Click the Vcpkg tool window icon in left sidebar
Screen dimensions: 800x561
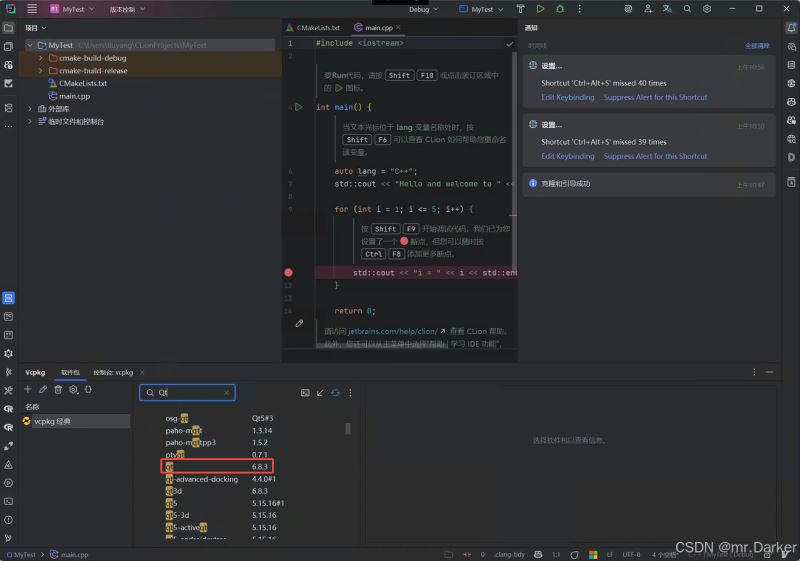[9, 298]
